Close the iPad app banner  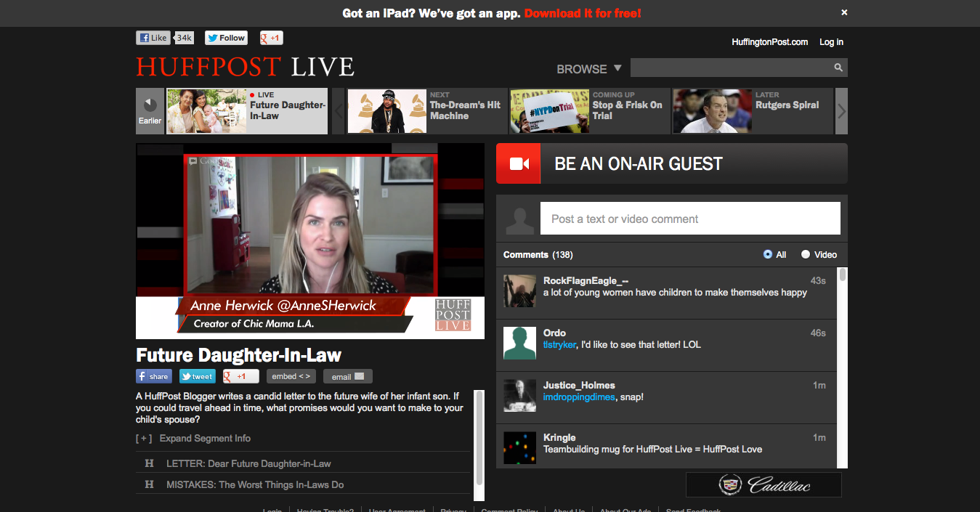[844, 12]
